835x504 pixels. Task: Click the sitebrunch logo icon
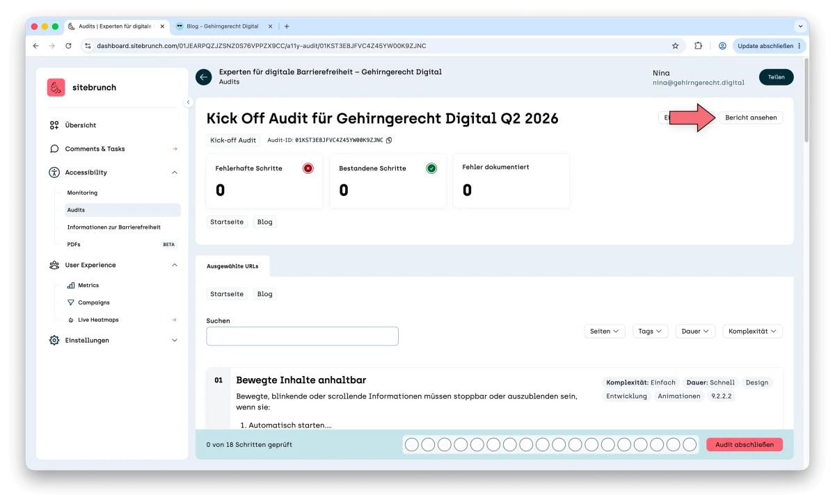tap(56, 88)
